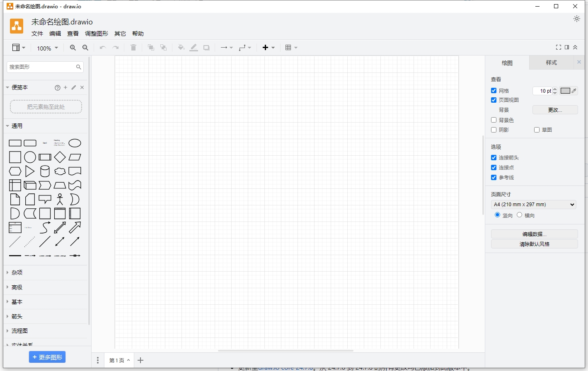588x371 pixels.
Task: Select the curved S line shape
Action: click(45, 227)
